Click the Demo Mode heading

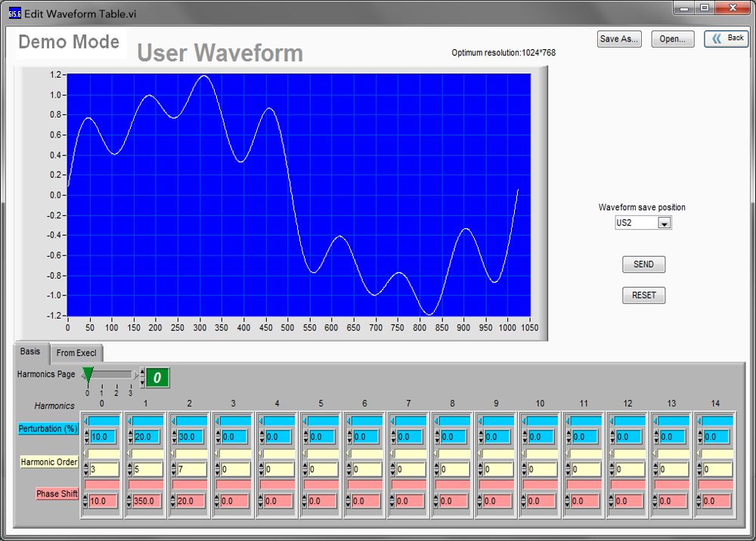(69, 42)
